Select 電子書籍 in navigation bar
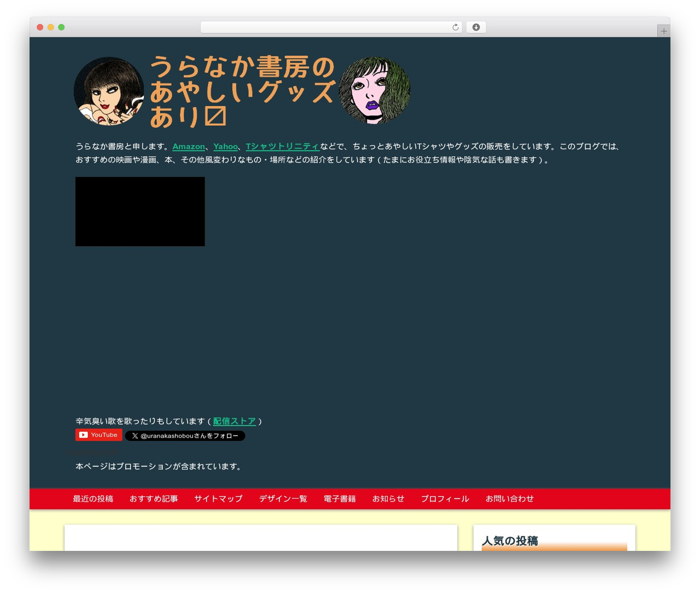This screenshot has height=593, width=700. (x=340, y=499)
